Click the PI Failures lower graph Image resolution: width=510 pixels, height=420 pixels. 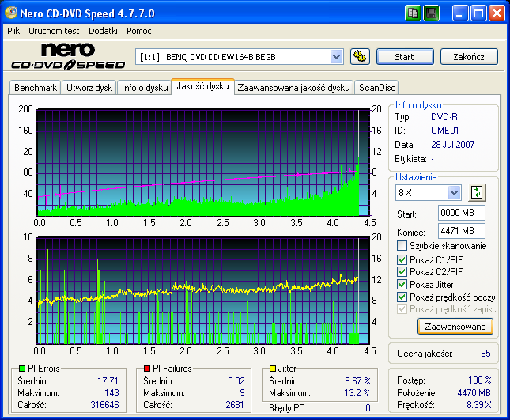pos(203,290)
